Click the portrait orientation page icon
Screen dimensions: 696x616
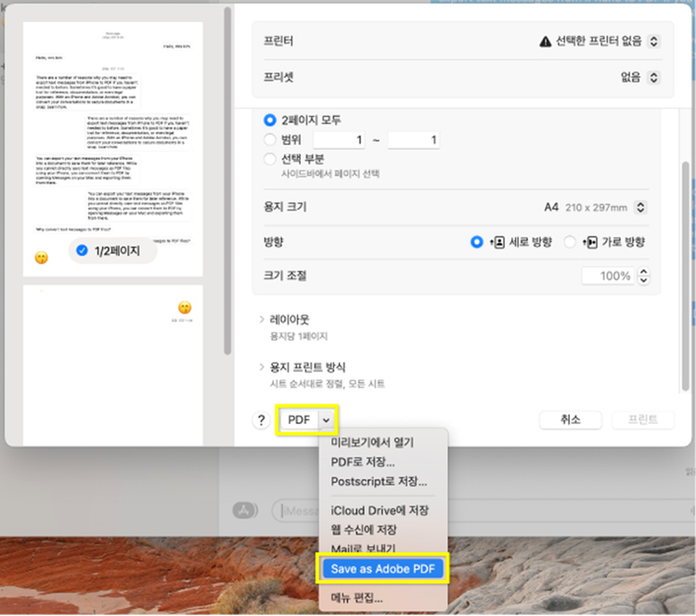coord(497,242)
